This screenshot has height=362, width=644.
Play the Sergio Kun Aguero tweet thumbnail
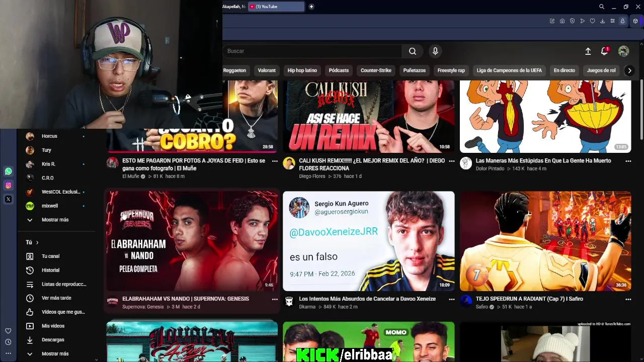click(368, 241)
